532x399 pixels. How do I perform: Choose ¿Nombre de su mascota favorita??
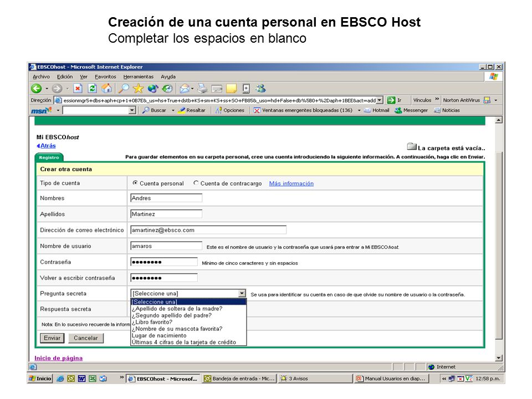188,329
